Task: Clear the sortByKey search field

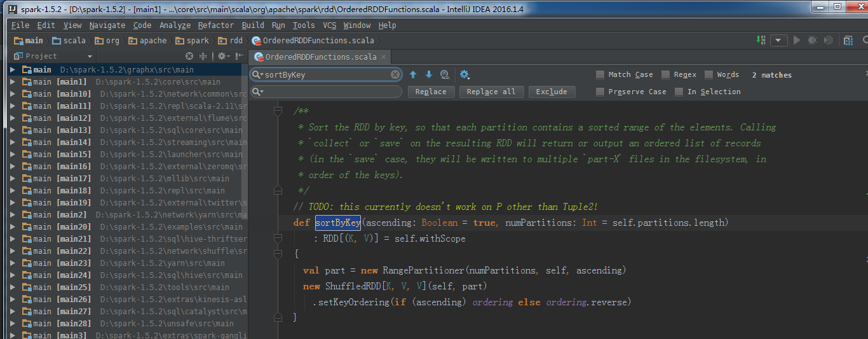Action: (x=395, y=74)
